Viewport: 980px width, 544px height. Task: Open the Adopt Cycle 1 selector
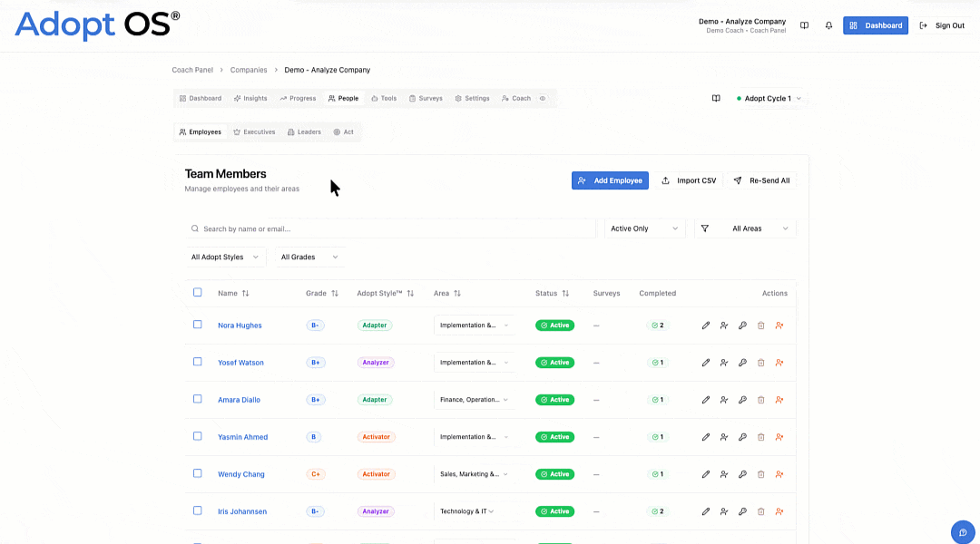[x=769, y=98]
